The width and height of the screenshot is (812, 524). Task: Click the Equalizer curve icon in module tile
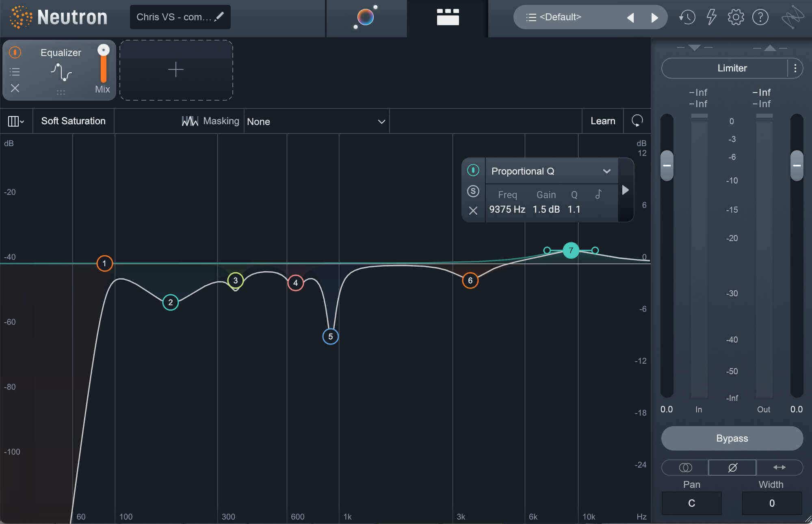(61, 72)
